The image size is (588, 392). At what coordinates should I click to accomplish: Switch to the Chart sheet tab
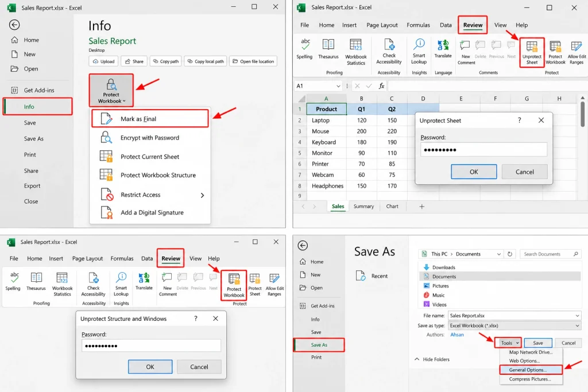(392, 207)
